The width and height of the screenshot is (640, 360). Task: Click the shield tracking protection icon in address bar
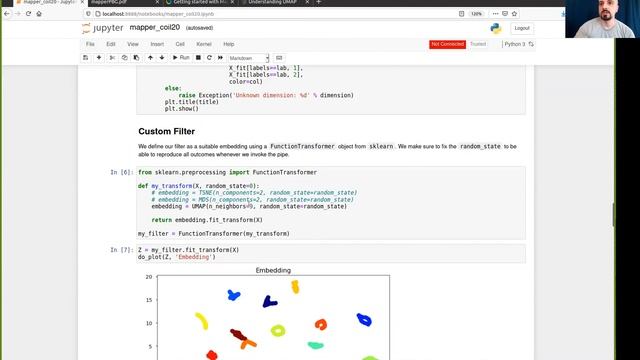[x=88, y=14]
